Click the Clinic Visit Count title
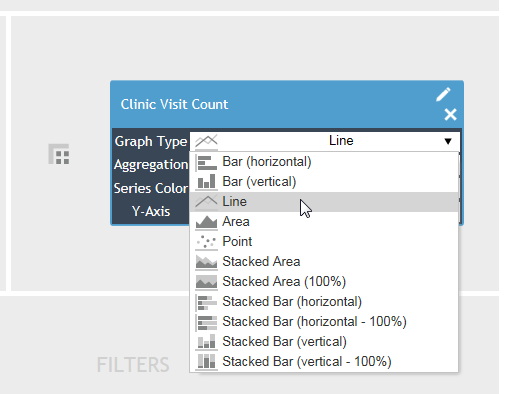Viewport: 505px width, 394px height. [x=174, y=104]
